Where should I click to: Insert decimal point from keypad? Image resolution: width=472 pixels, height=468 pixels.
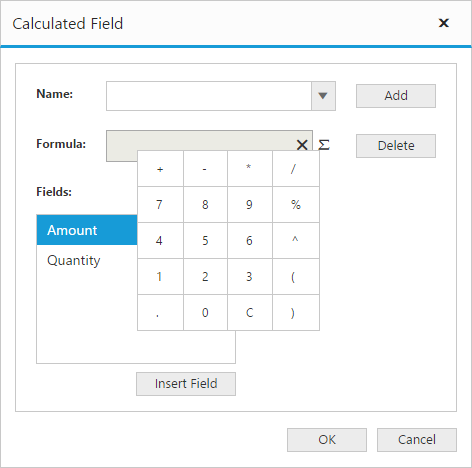(160, 313)
